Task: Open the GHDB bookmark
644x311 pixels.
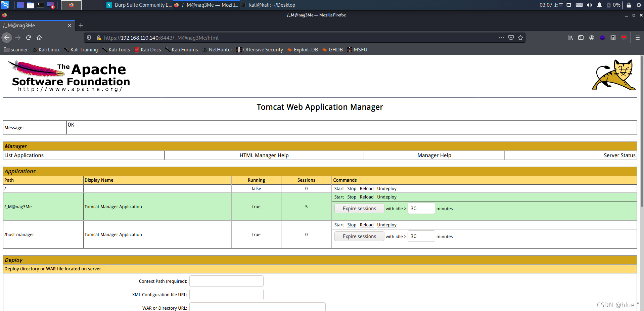Action: tap(332, 50)
